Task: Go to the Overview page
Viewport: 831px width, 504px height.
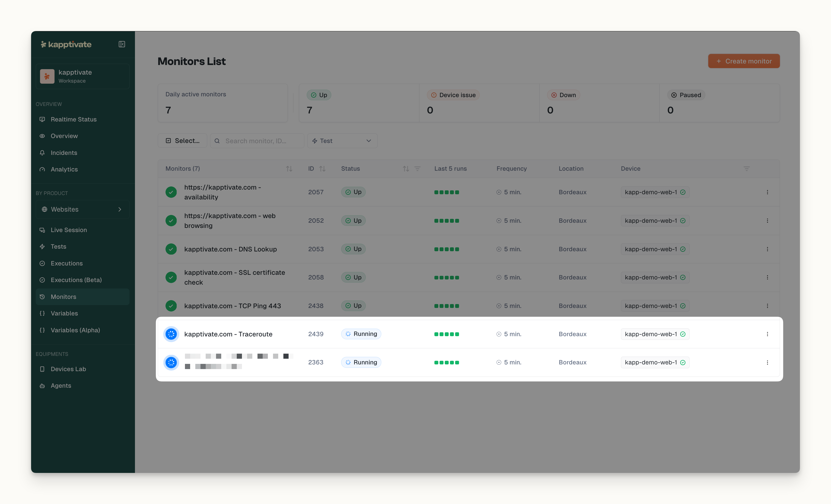Action: [82, 136]
